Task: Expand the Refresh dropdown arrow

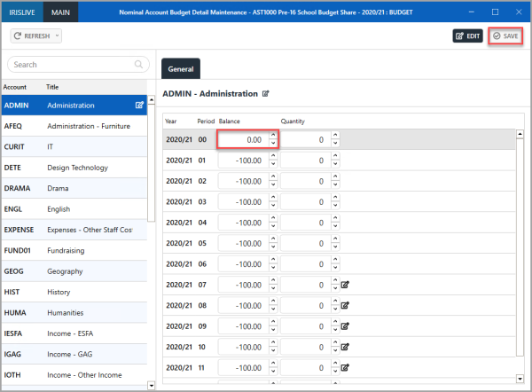Action: (x=58, y=35)
